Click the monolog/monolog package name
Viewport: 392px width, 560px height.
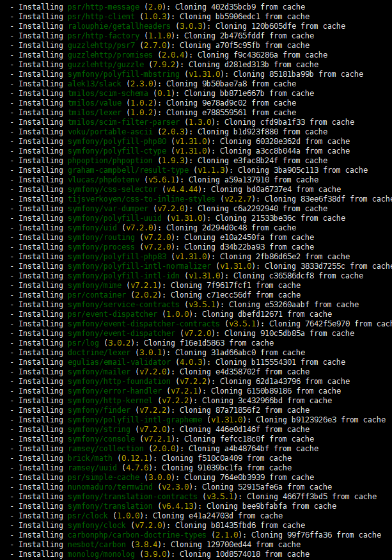click(102, 555)
